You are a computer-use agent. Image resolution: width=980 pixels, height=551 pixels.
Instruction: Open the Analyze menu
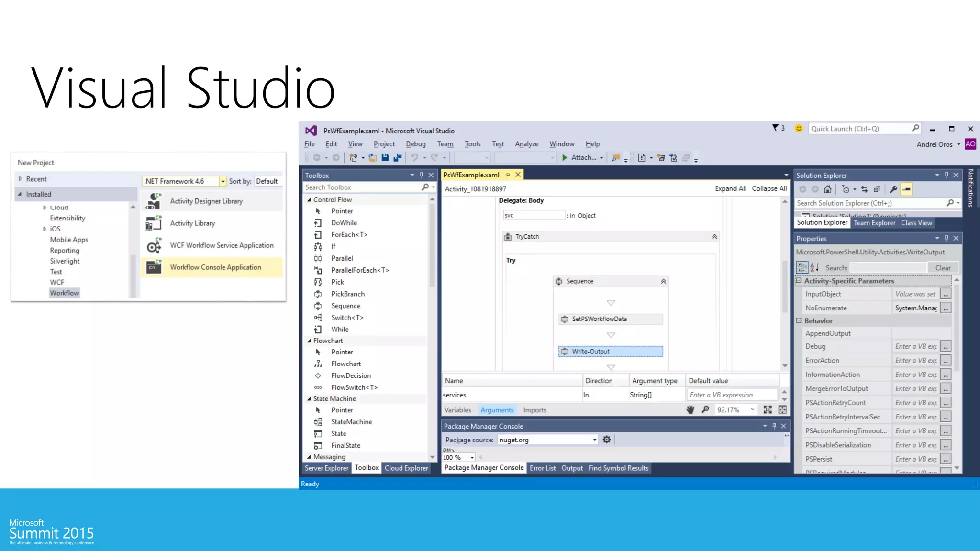526,144
